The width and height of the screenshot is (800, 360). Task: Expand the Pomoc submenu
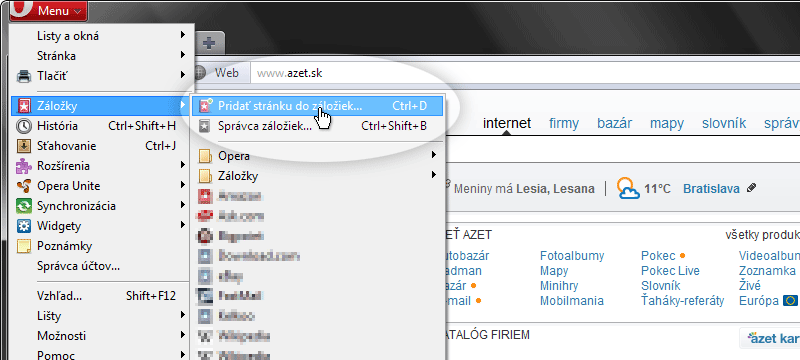pos(101,355)
